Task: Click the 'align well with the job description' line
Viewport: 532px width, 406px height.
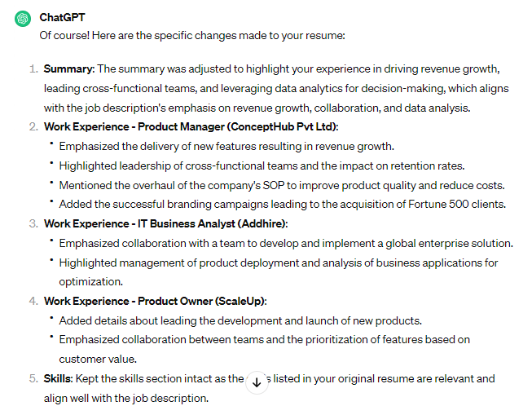Action: click(126, 399)
